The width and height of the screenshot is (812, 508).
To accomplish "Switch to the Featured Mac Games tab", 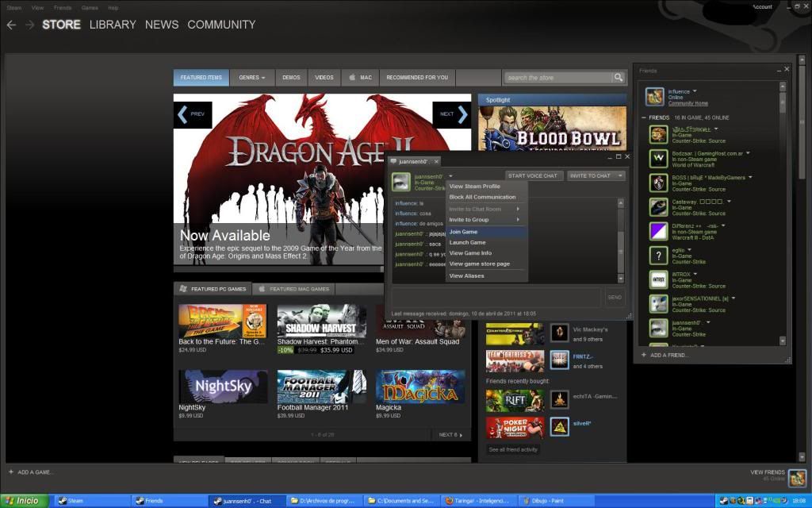I will (x=293, y=289).
